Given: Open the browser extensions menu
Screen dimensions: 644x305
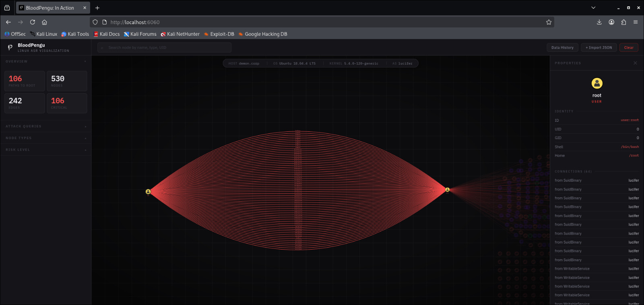Looking at the screenshot, I should click(623, 22).
